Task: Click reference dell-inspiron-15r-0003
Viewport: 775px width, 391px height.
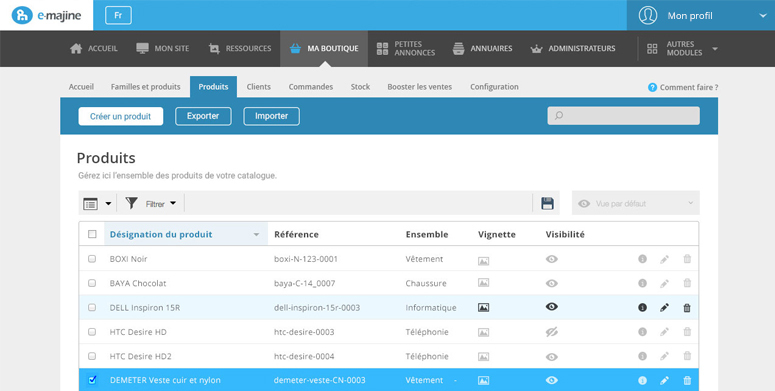Action: [317, 307]
